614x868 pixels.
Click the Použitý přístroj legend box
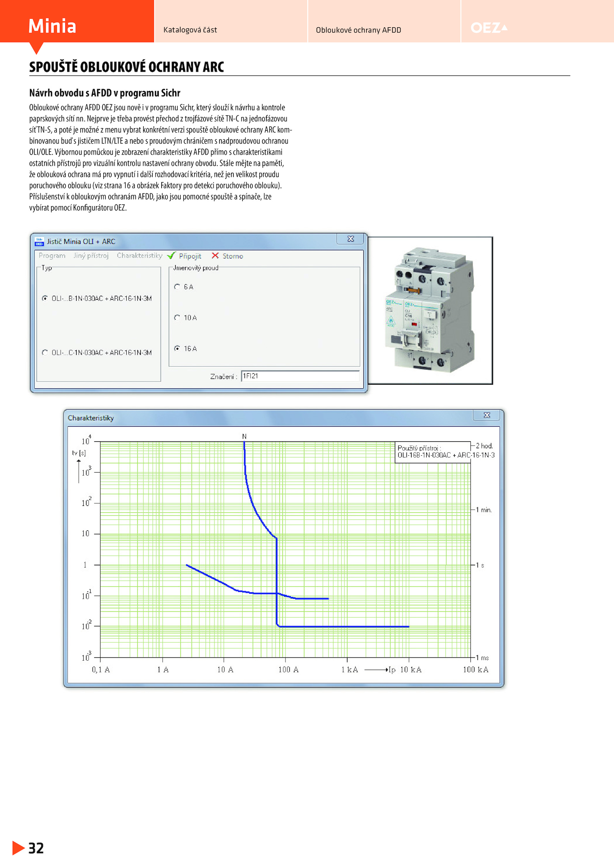point(433,452)
